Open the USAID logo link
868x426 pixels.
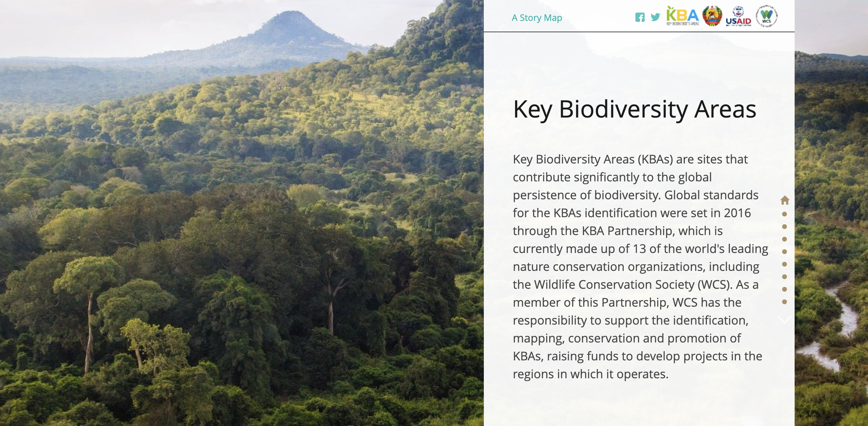[x=738, y=16]
